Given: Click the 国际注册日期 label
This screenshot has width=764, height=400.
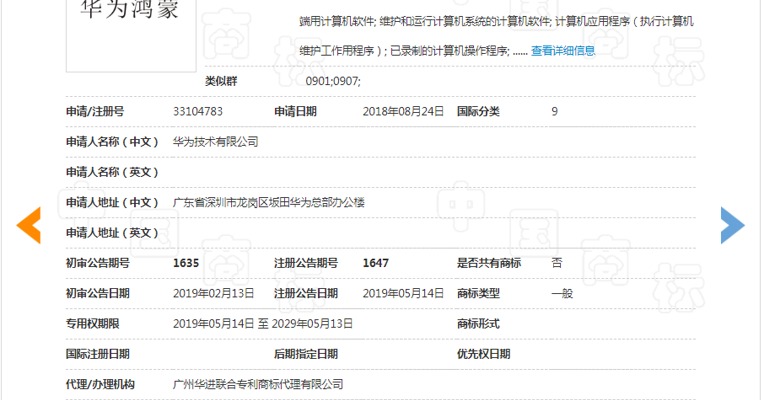Looking at the screenshot, I should tap(97, 354).
